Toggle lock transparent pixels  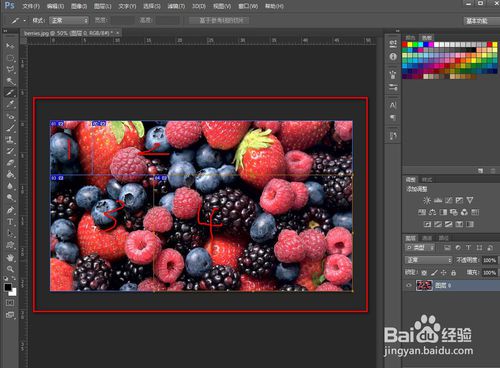[424, 273]
